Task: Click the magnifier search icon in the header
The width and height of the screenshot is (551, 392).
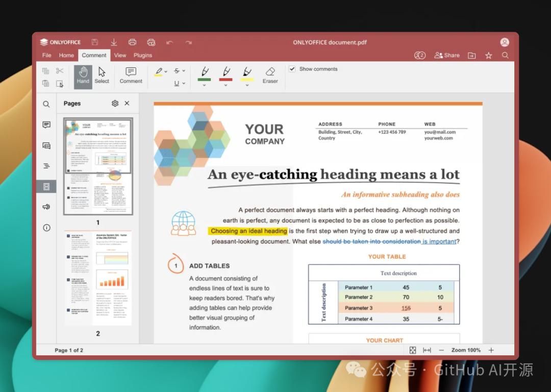Action: pos(505,55)
